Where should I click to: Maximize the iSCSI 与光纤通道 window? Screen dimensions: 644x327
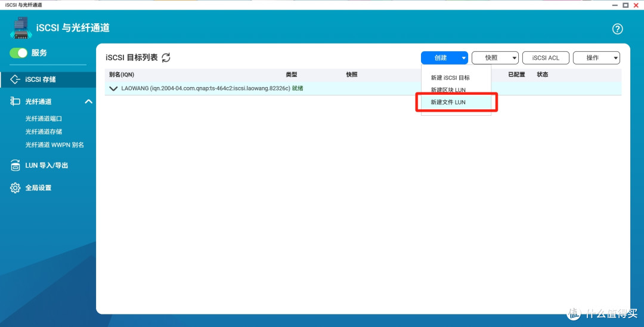[626, 5]
